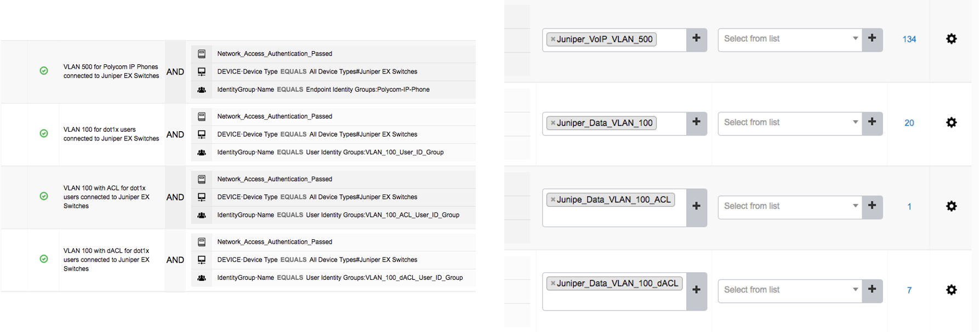Screen dimensions: 980x332
Task: Open gear menu for Juniper_Data_VLAN_100_dACL row
Action: (x=951, y=290)
